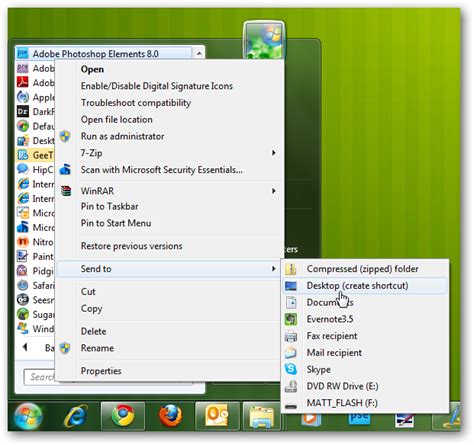Image resolution: width=474 pixels, height=445 pixels.
Task: Select Enable/Disable Digital Signature Icons
Action: click(157, 86)
